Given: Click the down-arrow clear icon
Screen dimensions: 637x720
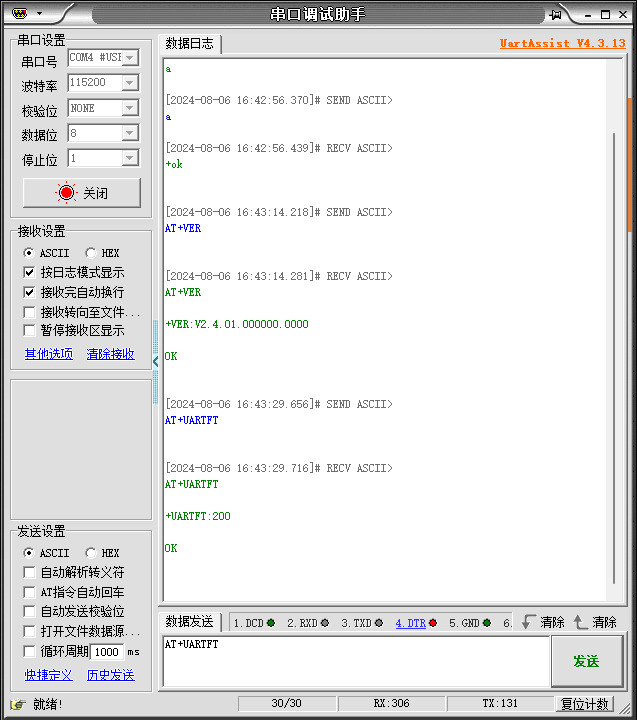Looking at the screenshot, I should point(528,622).
